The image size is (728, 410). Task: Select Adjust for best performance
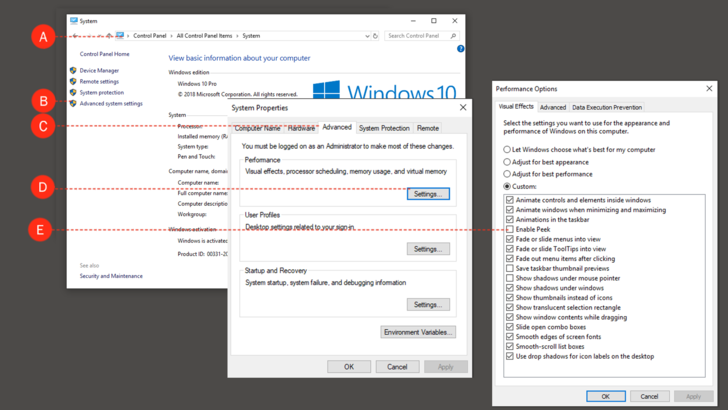tap(507, 174)
